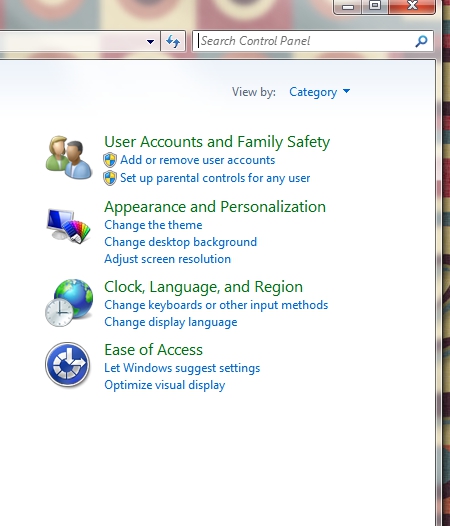Click the search magnifier icon
This screenshot has width=450, height=526.
421,41
